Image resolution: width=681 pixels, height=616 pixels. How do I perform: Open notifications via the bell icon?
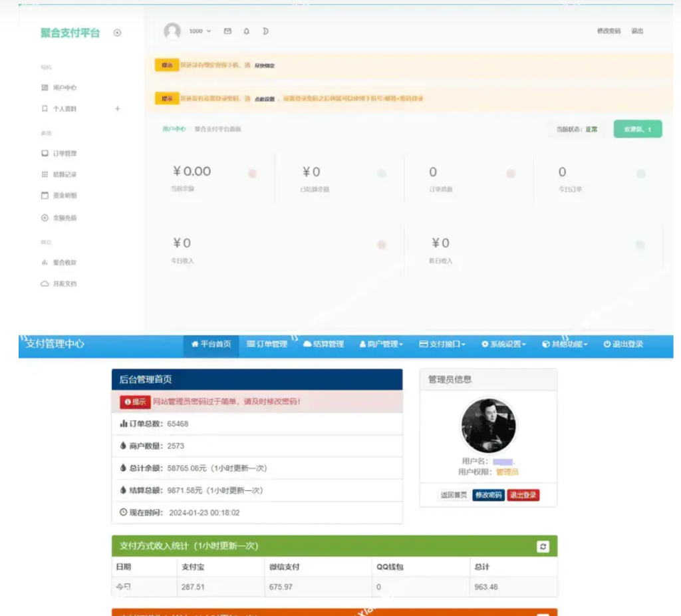coord(246,31)
